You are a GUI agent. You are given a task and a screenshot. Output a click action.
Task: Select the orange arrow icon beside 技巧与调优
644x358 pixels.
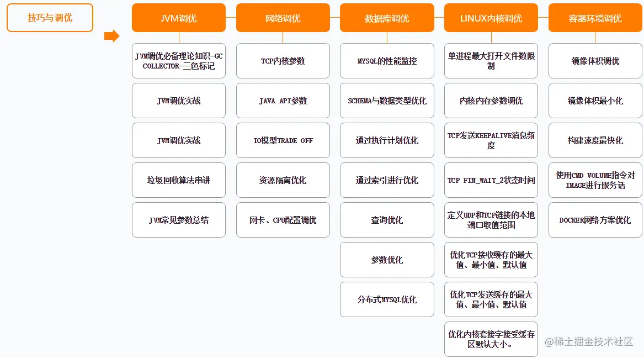(x=111, y=36)
